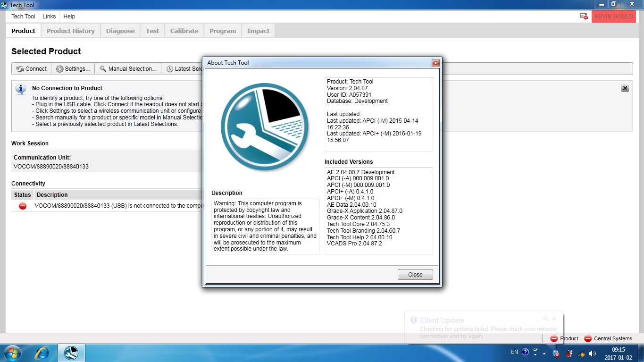
Task: Show hidden tray icons with the arrow
Action: click(x=544, y=353)
